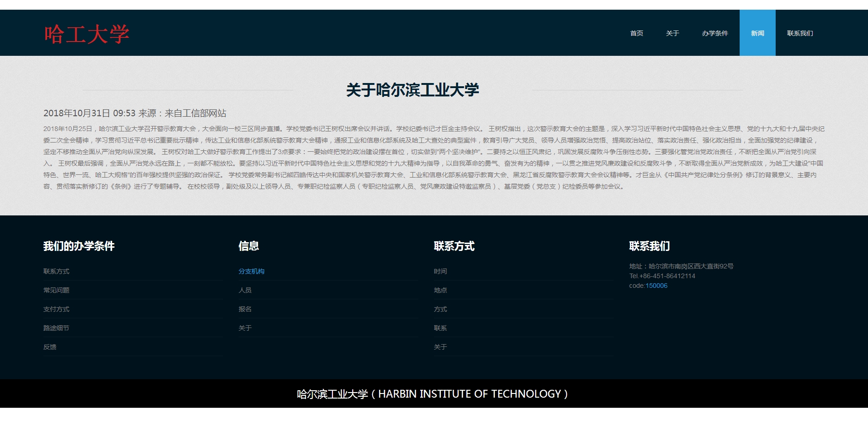The width and height of the screenshot is (868, 423).
Task: Click the 联系 link above 关于 in footer
Action: [x=440, y=328]
